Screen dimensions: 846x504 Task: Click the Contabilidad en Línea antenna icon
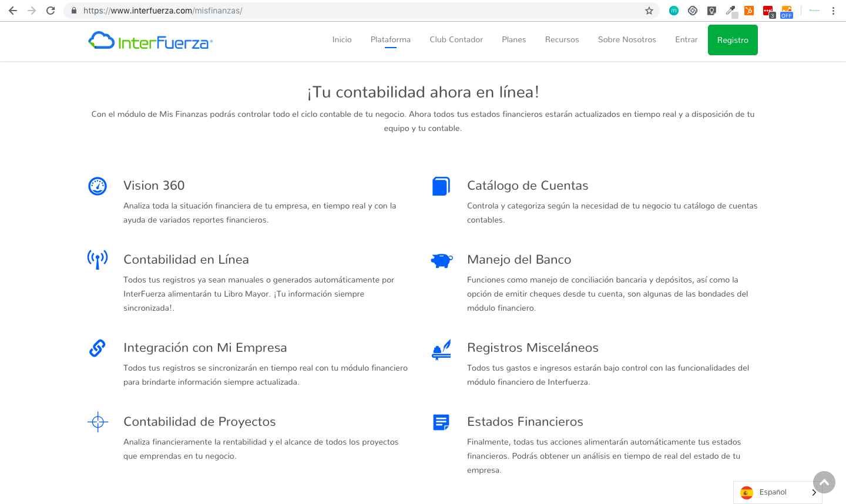[x=98, y=259]
